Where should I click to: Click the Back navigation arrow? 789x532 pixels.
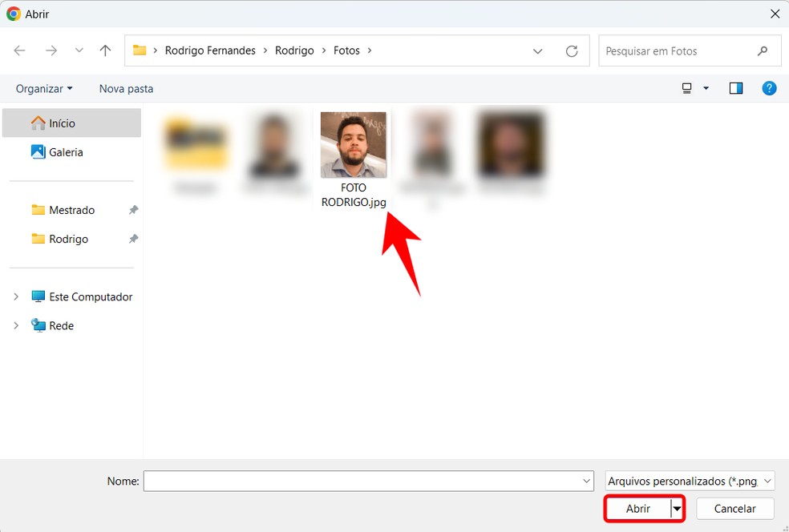(20, 50)
